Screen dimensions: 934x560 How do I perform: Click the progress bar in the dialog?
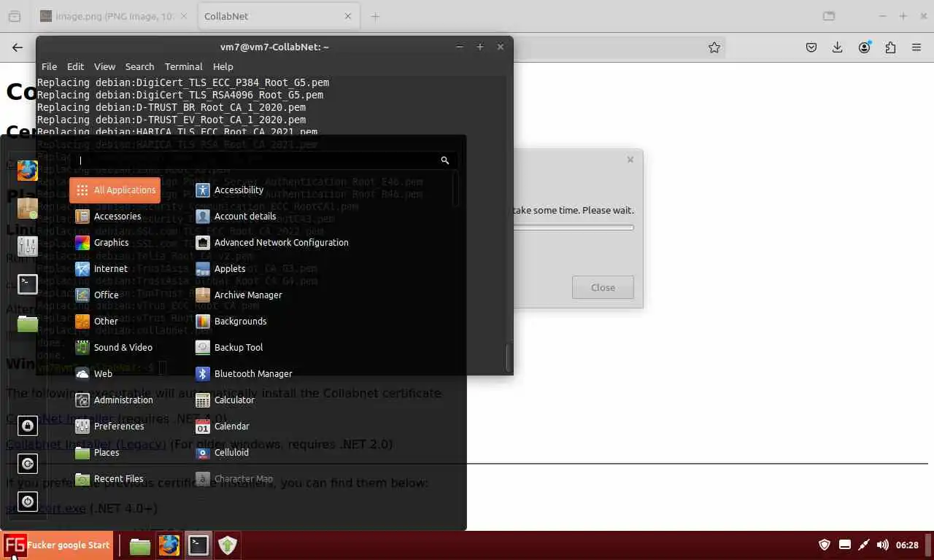(574, 228)
